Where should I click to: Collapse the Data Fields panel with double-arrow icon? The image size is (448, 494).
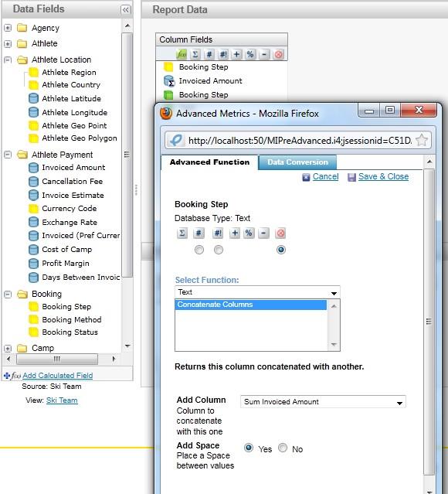[126, 10]
